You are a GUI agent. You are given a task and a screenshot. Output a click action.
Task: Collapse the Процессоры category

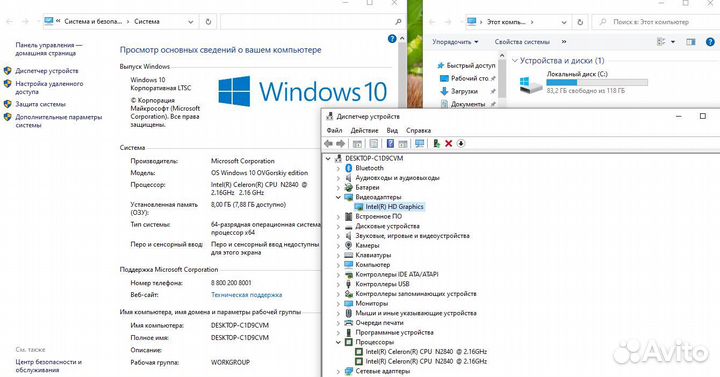tap(338, 342)
